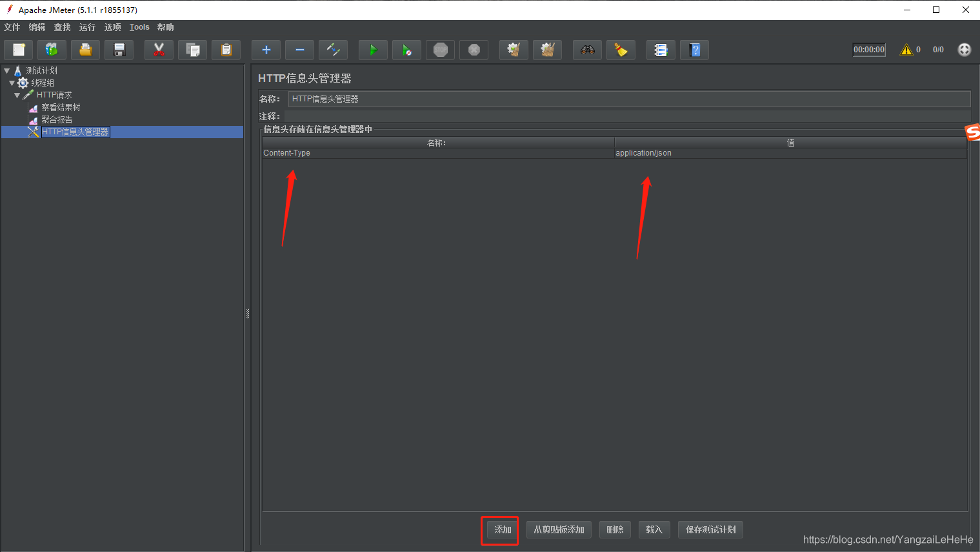Collapse the 线程组 tree node
This screenshot has width=980, height=552.
pos(12,83)
